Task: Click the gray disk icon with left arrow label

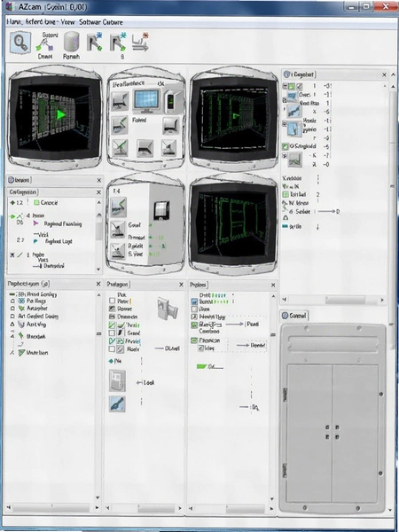Action: point(117,380)
